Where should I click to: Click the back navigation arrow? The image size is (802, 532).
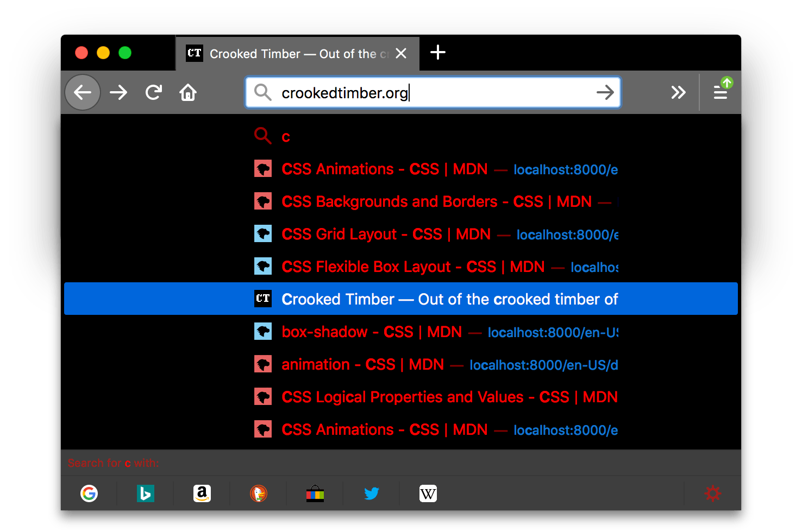[83, 92]
